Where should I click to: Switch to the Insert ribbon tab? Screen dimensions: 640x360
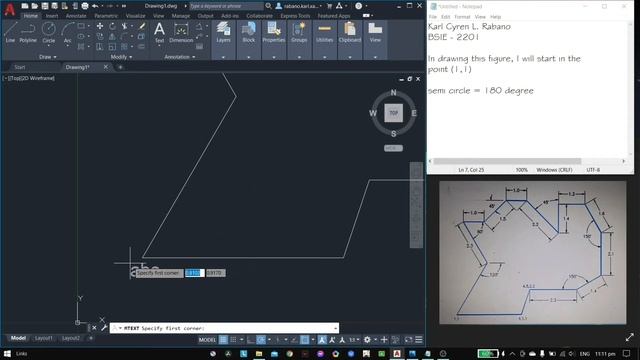tap(52, 16)
